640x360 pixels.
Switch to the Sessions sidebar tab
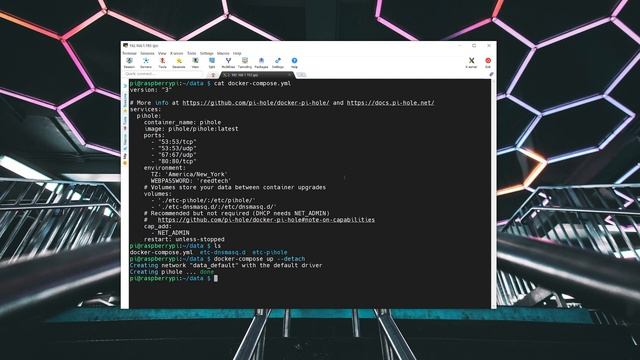coord(125,102)
